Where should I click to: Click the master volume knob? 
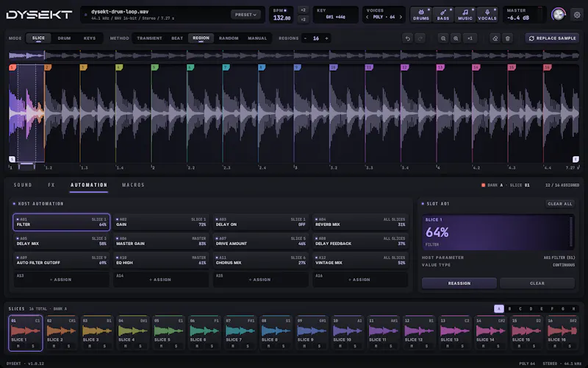click(559, 15)
